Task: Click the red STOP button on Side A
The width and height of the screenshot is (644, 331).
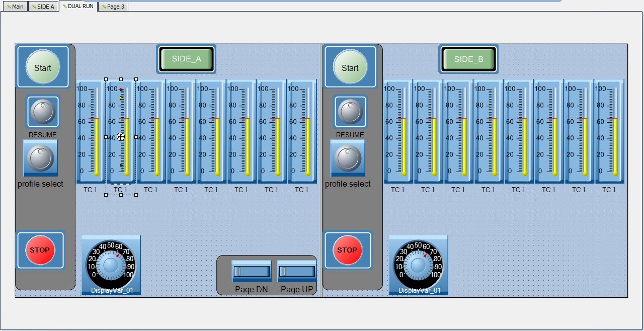Action: (40, 250)
